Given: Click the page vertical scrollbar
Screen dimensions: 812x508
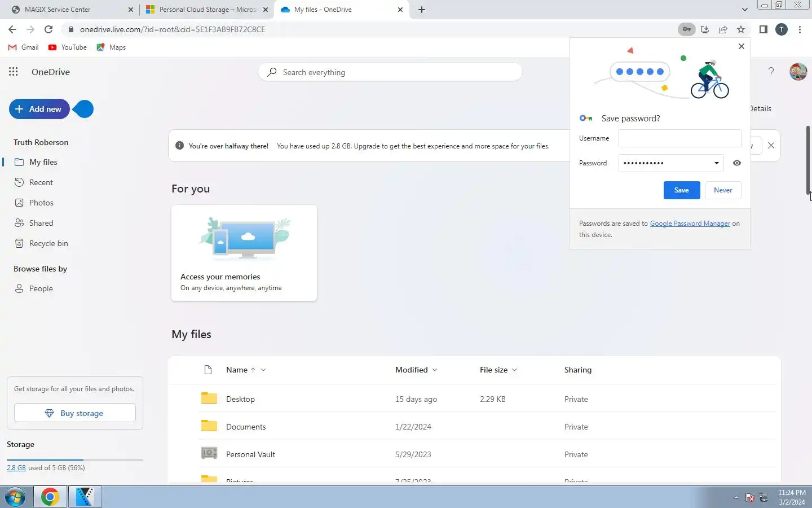Looking at the screenshot, I should point(808,160).
